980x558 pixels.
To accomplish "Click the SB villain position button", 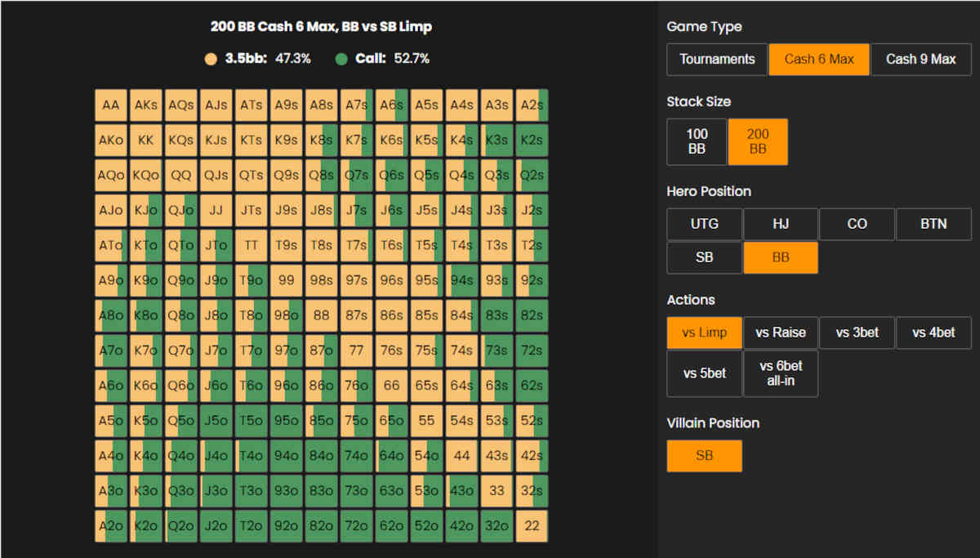I will pos(704,456).
